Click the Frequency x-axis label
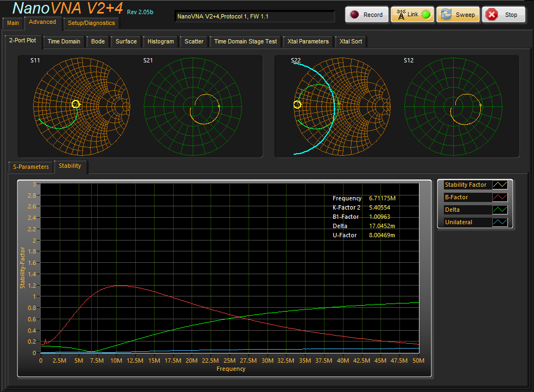The width and height of the screenshot is (534, 392). point(231,369)
